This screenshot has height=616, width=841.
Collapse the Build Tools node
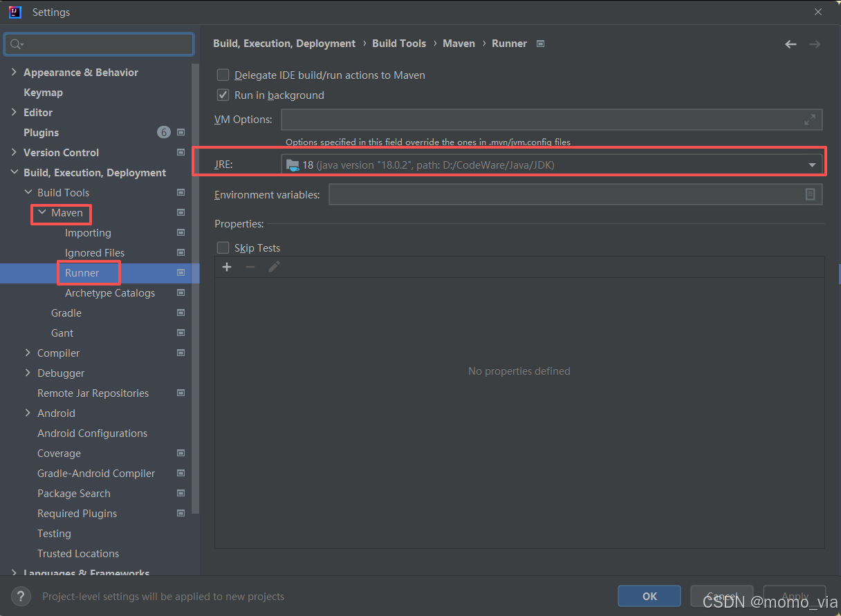pyautogui.click(x=28, y=192)
